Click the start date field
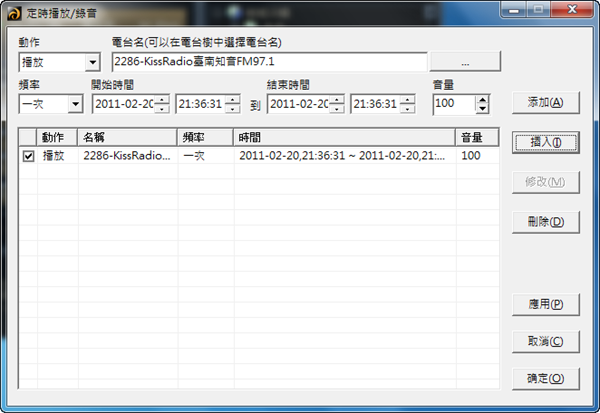The image size is (600, 413). pos(123,104)
